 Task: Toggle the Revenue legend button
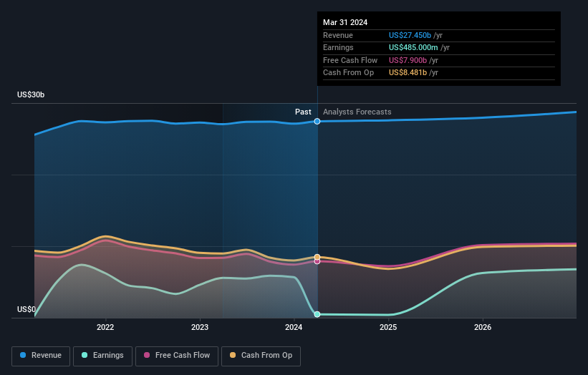click(41, 356)
